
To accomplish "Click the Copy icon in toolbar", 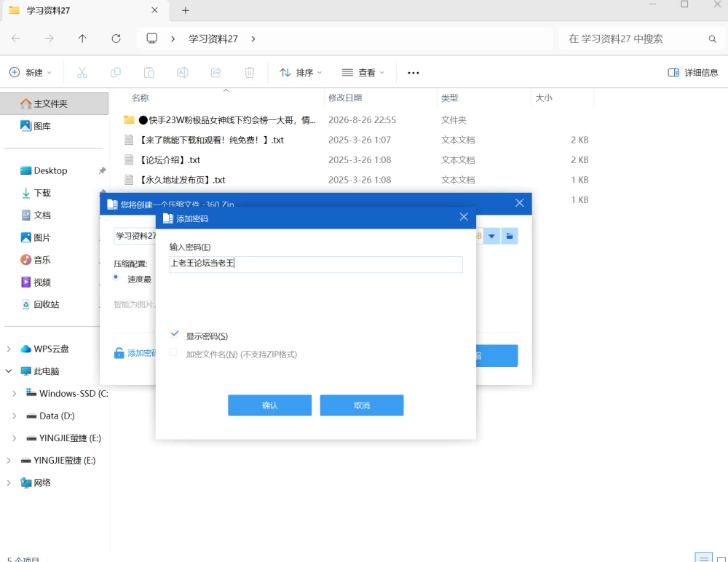I will (116, 73).
